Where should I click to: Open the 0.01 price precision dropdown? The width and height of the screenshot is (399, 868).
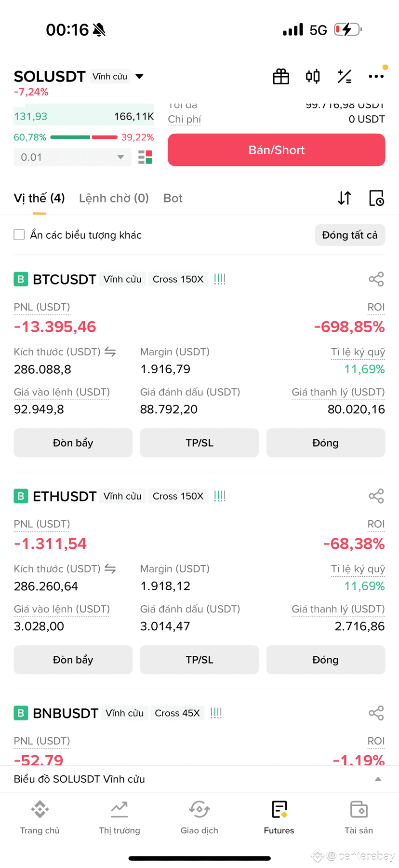(x=72, y=157)
